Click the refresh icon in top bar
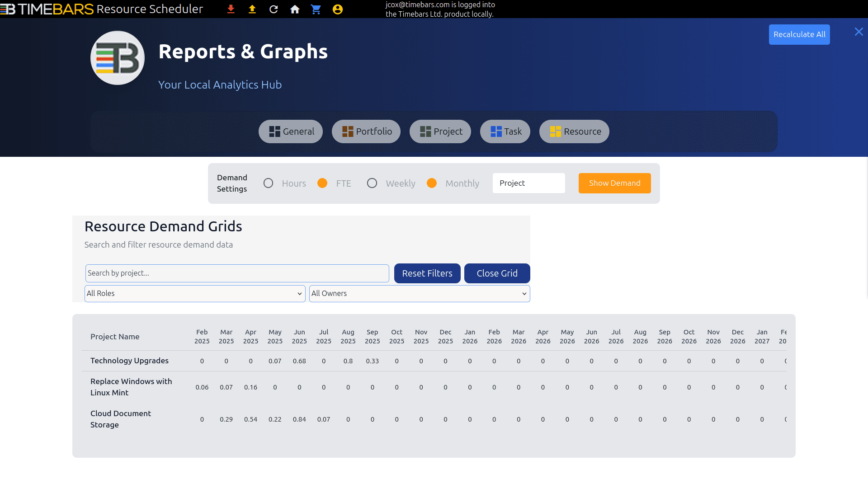Image resolution: width=868 pixels, height=488 pixels. pos(274,9)
